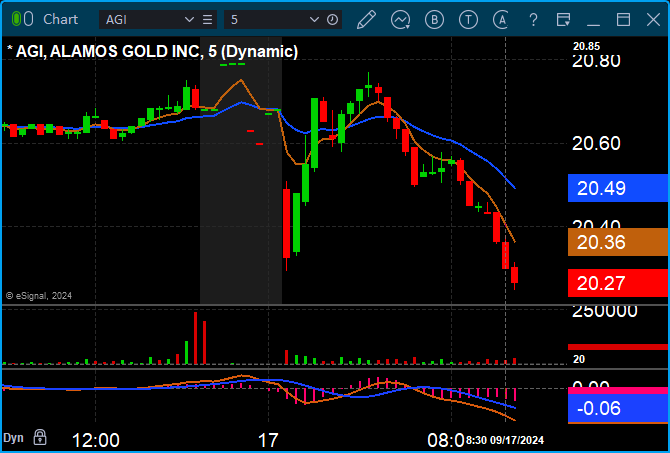Click the blue -0.06 MACD value label

pyautogui.click(x=618, y=408)
